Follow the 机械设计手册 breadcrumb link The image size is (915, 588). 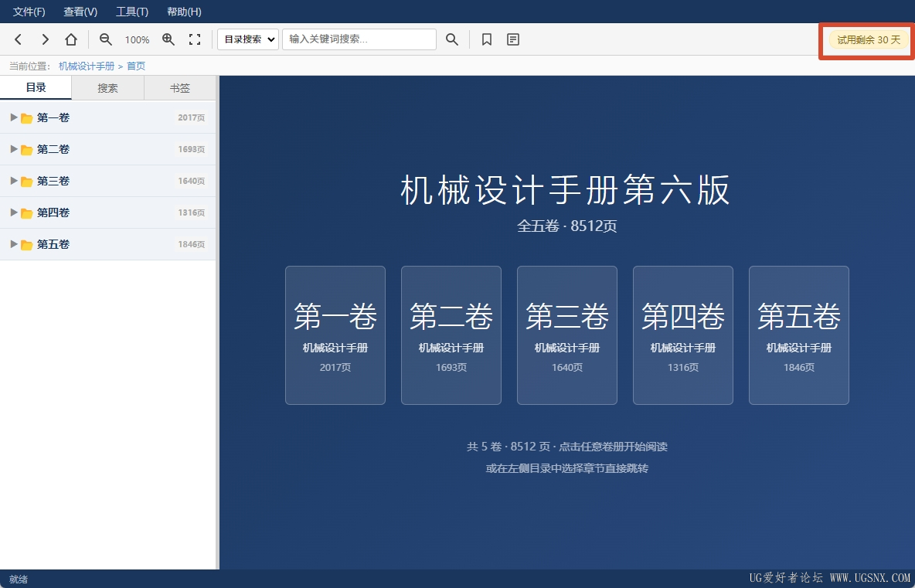click(x=87, y=66)
